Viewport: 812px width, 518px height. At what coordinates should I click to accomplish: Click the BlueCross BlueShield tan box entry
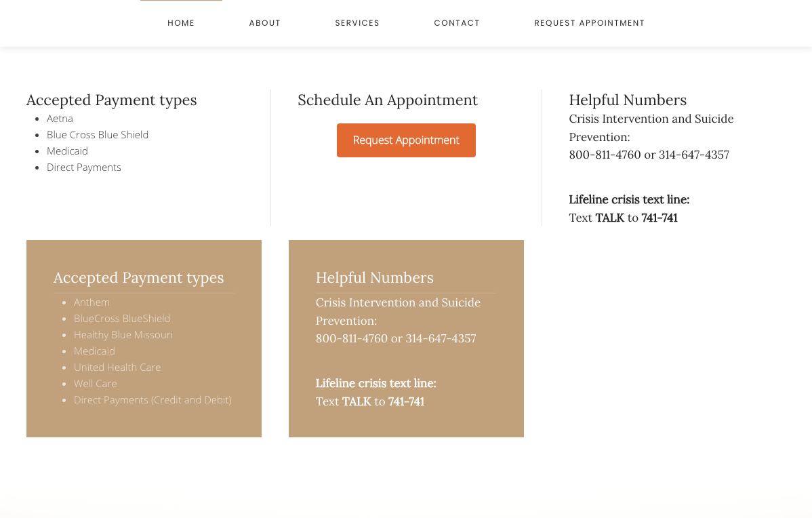click(x=122, y=319)
